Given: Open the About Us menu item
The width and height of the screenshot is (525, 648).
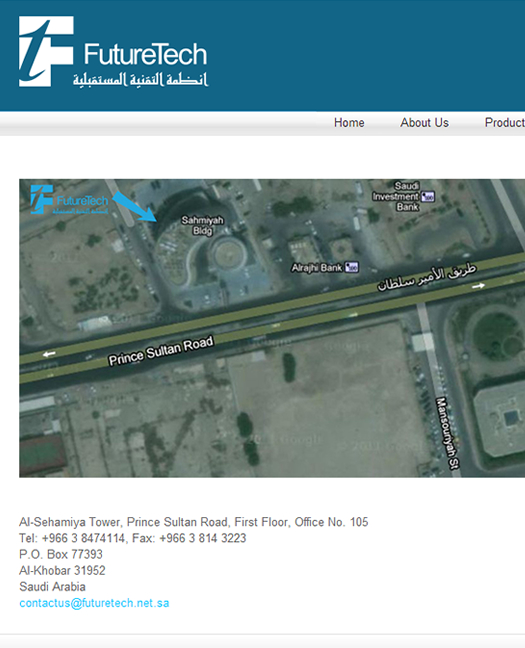Looking at the screenshot, I should click(x=425, y=123).
